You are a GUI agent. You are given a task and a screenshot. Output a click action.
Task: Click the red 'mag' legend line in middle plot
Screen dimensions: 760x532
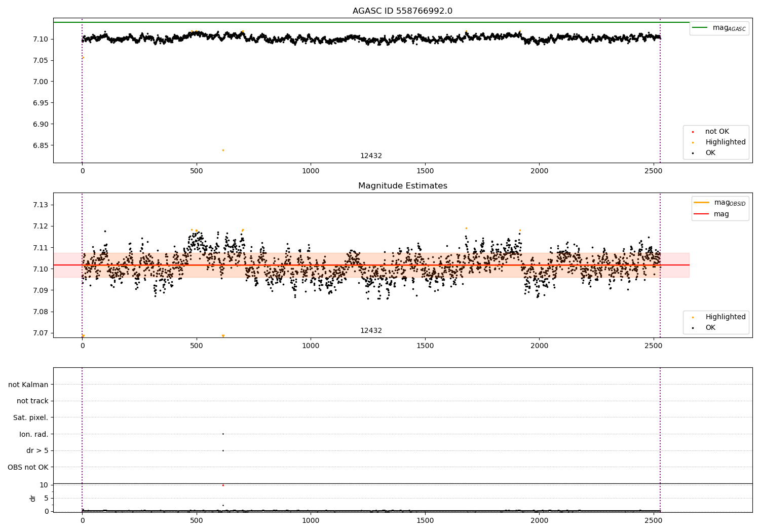point(702,214)
